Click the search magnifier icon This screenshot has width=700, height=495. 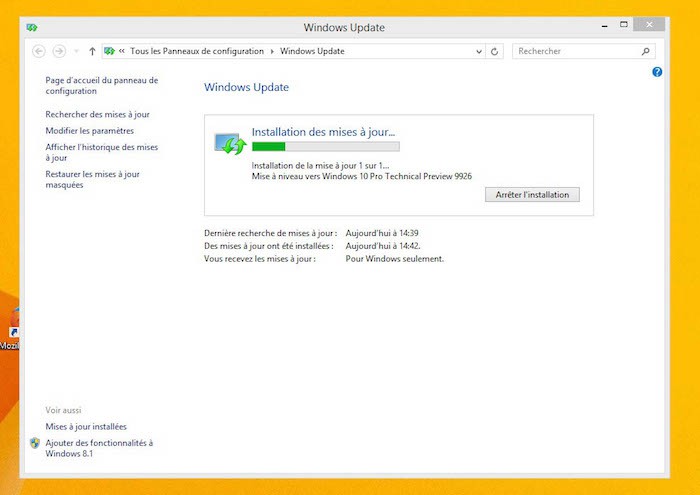coord(645,51)
